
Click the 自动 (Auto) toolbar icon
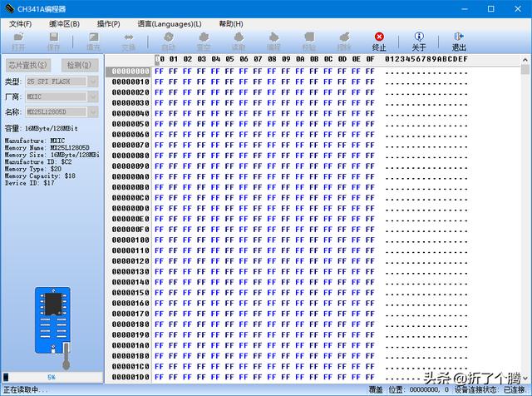coord(169,41)
